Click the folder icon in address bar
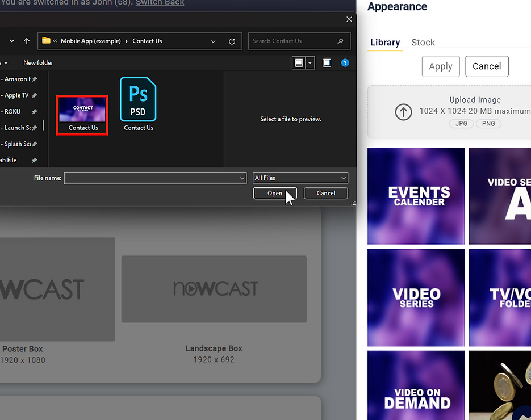 [46, 41]
